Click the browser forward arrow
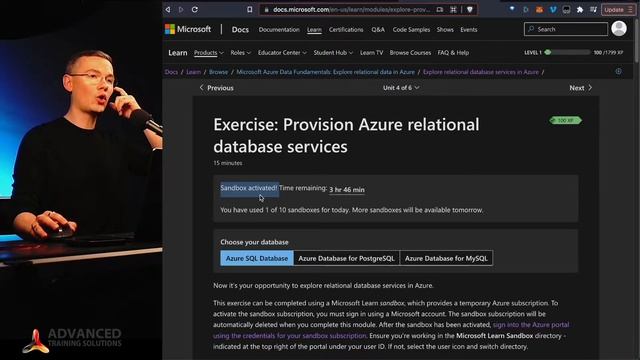Image resolution: width=640 pixels, height=360 pixels. (181, 9)
